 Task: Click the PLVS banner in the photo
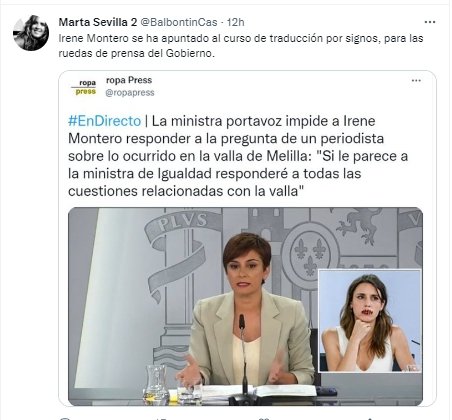tap(183, 223)
